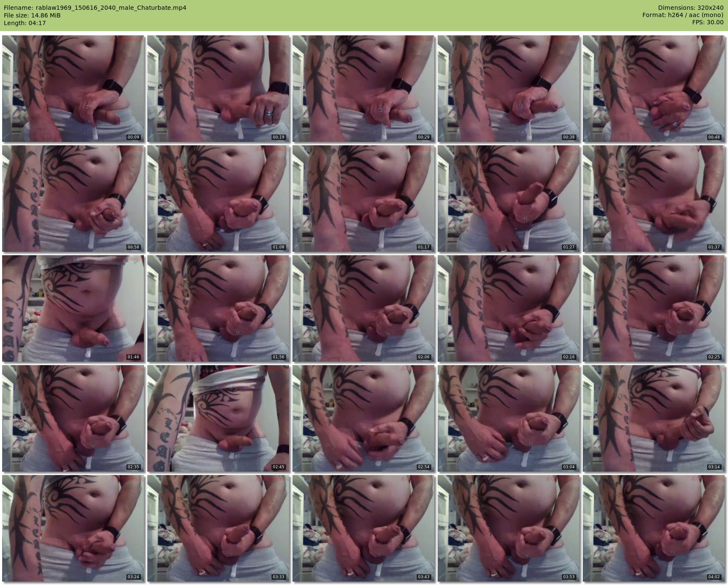This screenshot has width=728, height=585.
Task: Open the frame at 01:27
Action: point(509,199)
